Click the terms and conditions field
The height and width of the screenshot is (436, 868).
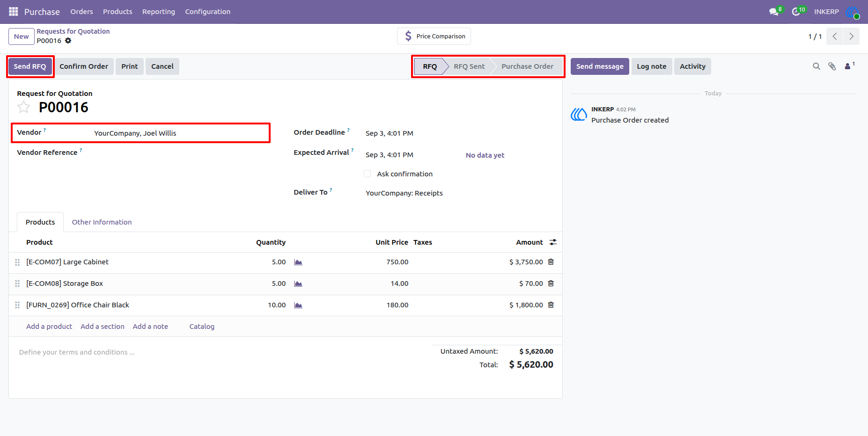tap(220, 352)
